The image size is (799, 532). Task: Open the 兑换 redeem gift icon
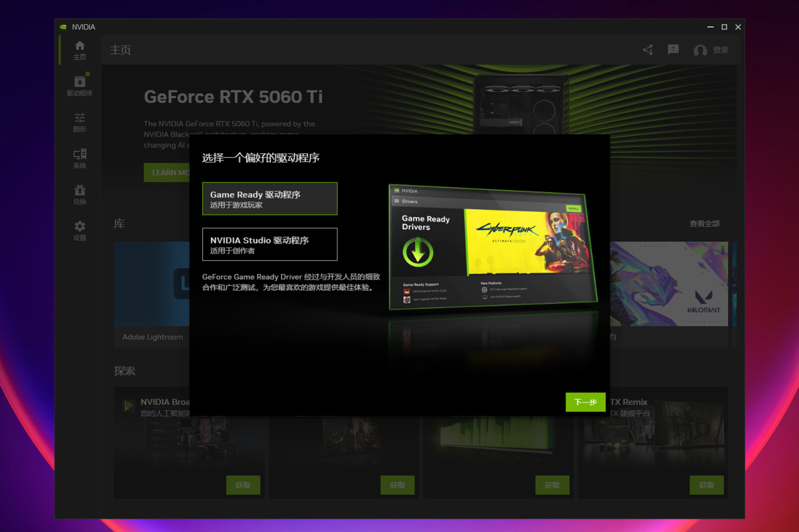coord(79,195)
